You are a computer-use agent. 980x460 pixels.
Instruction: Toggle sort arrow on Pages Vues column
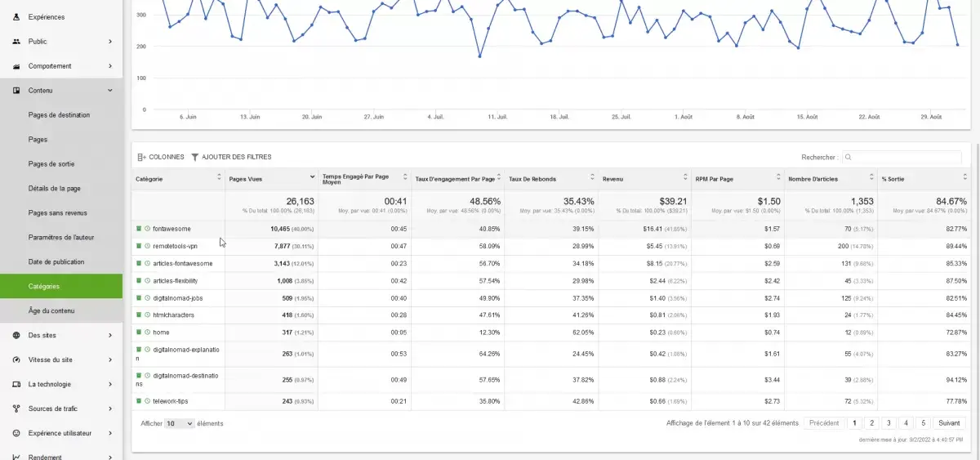point(312,177)
